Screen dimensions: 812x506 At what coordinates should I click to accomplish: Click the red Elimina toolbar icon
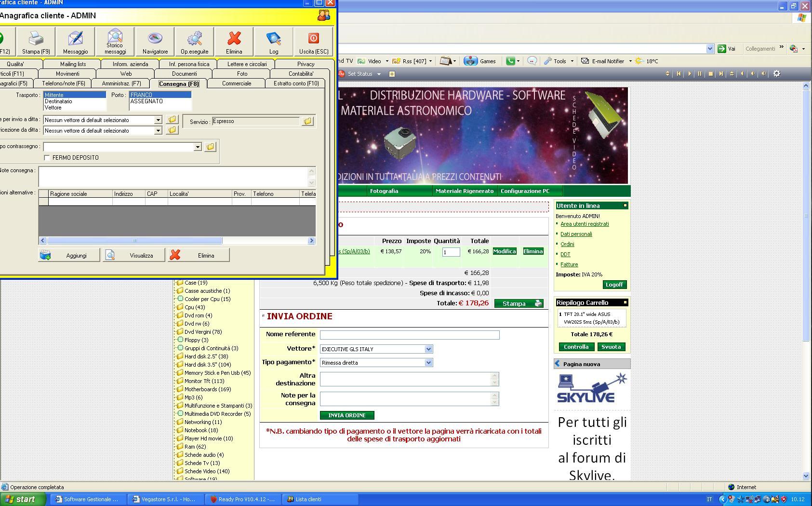[x=234, y=38]
